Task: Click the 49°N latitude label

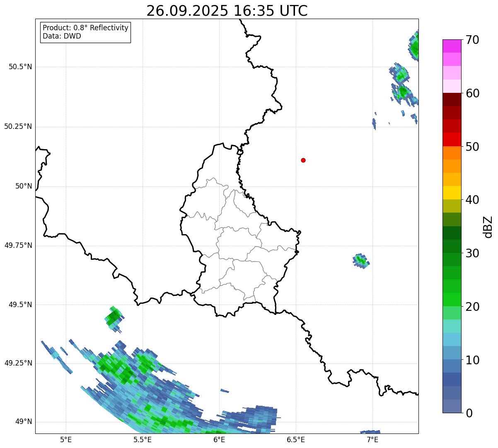Action: point(24,421)
